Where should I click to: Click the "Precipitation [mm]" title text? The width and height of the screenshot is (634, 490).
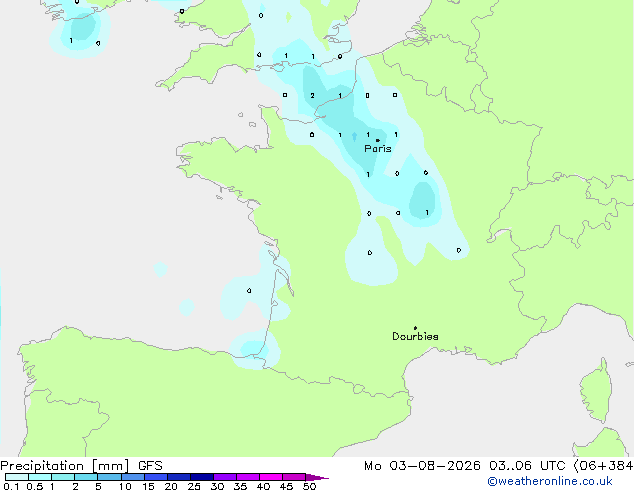65,466
